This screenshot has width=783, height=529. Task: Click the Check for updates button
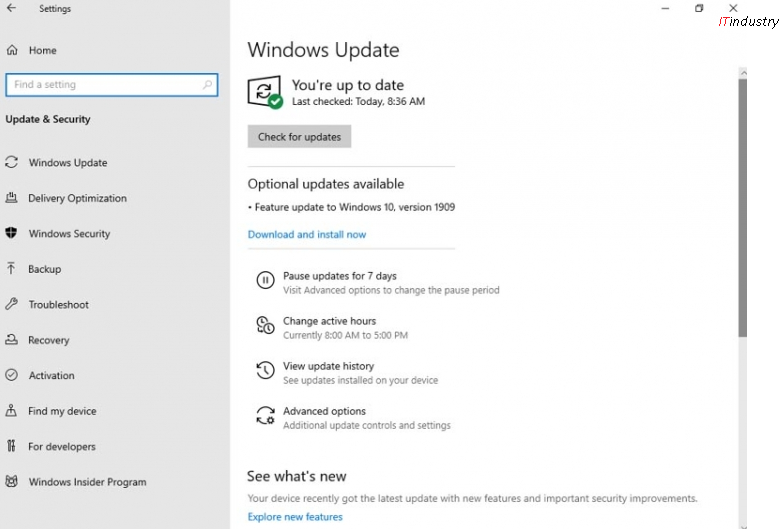(299, 136)
